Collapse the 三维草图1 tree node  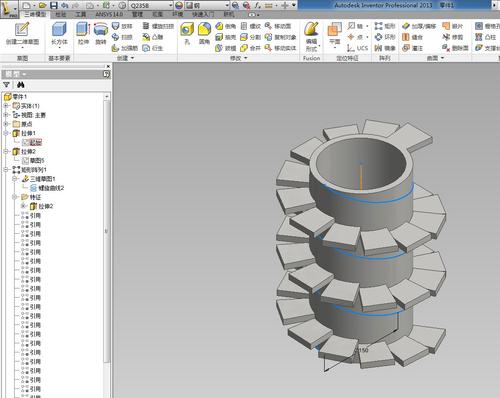point(15,179)
